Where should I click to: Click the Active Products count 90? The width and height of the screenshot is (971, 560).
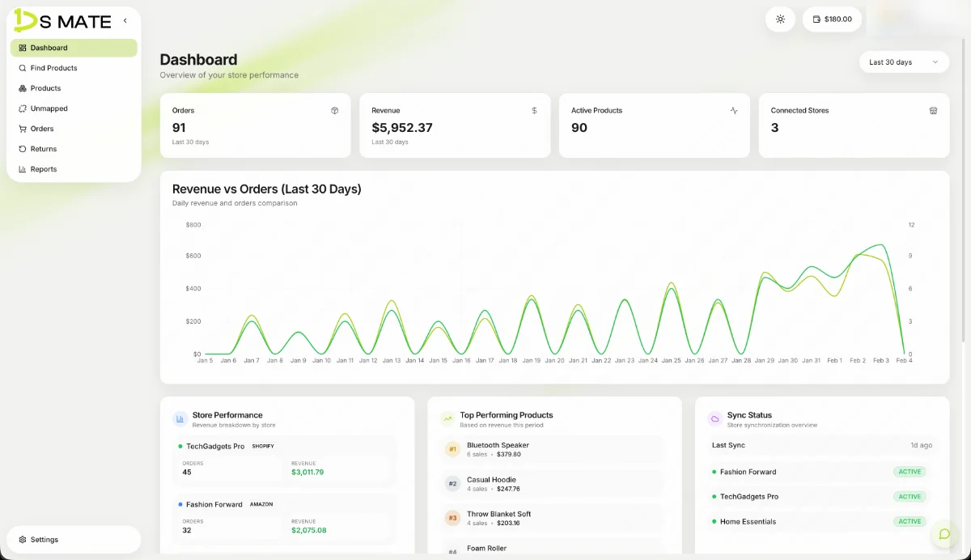pos(579,128)
